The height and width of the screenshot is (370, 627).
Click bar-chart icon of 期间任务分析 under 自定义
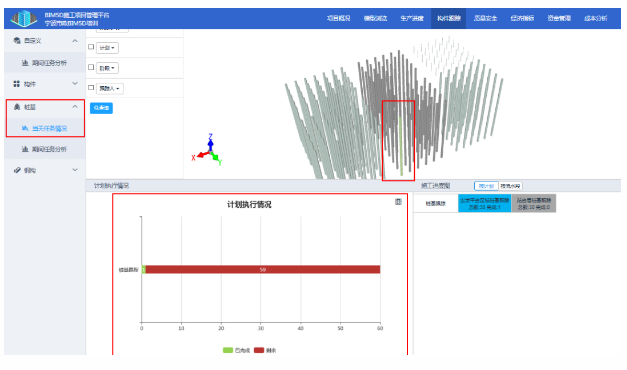[25, 63]
